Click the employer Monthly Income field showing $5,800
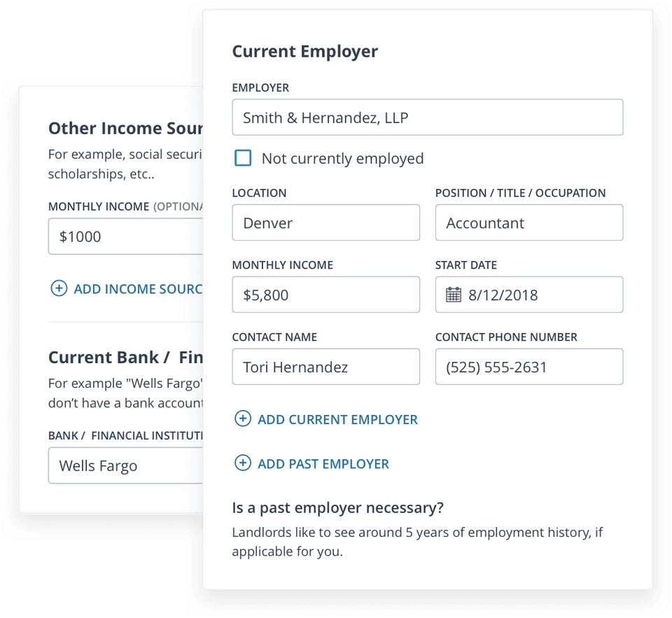The height and width of the screenshot is (618, 672). pos(325,295)
